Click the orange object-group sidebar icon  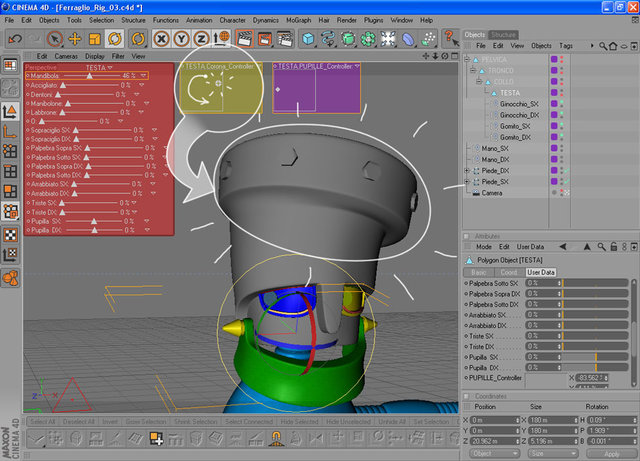pyautogui.click(x=10, y=278)
